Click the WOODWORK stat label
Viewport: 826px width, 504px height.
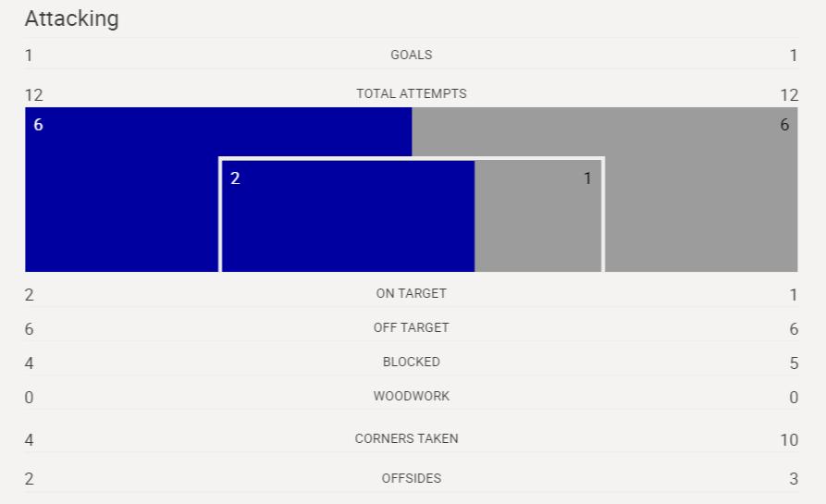(x=412, y=396)
